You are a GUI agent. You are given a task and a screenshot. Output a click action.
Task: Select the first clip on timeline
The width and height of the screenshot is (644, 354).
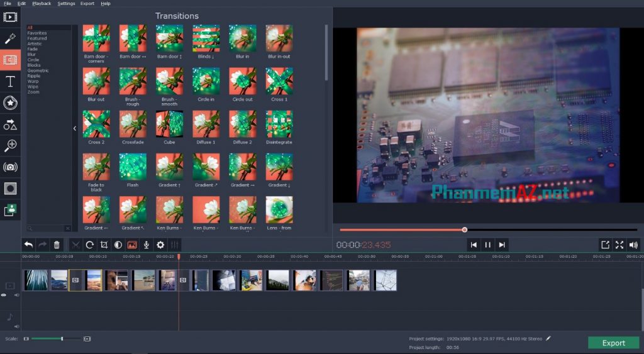pyautogui.click(x=35, y=280)
